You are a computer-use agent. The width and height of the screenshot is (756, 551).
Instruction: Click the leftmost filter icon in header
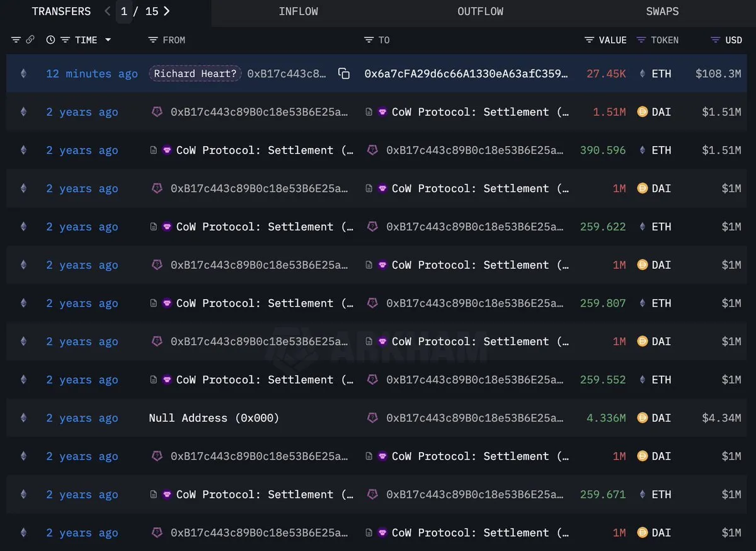(x=16, y=40)
